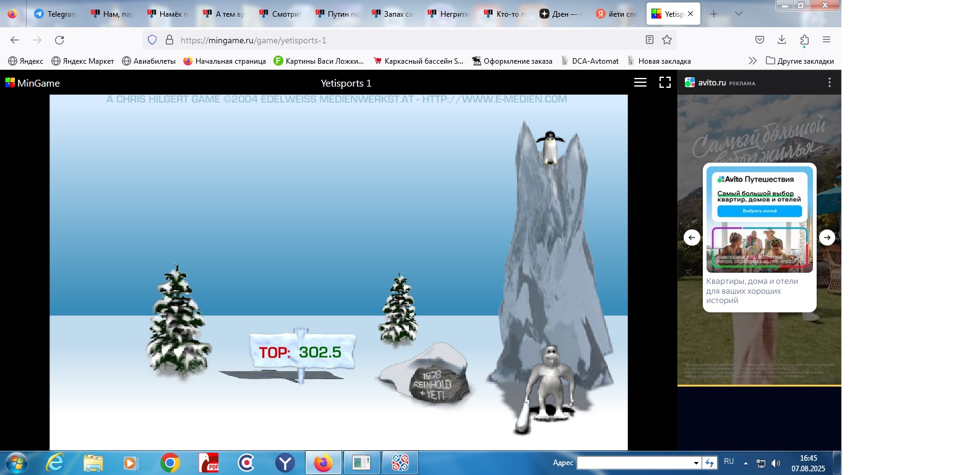This screenshot has height=475, width=980.
Task: Switch to the "Запас" tab
Action: pyautogui.click(x=393, y=14)
